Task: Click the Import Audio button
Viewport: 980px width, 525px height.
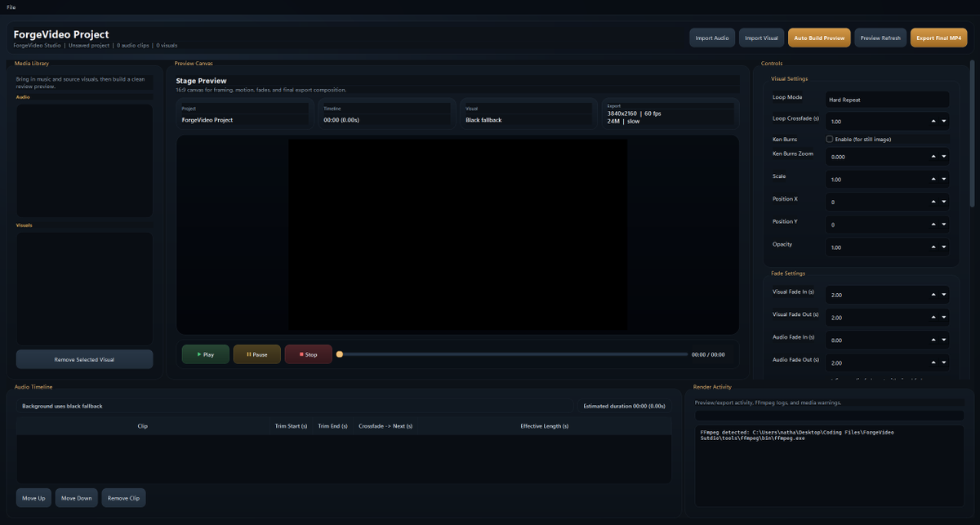Action: [712, 38]
